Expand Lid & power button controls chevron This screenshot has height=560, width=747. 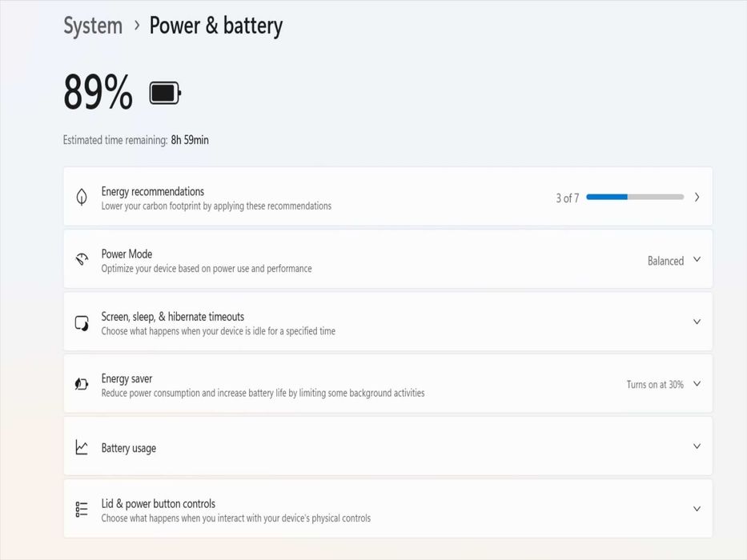697,510
